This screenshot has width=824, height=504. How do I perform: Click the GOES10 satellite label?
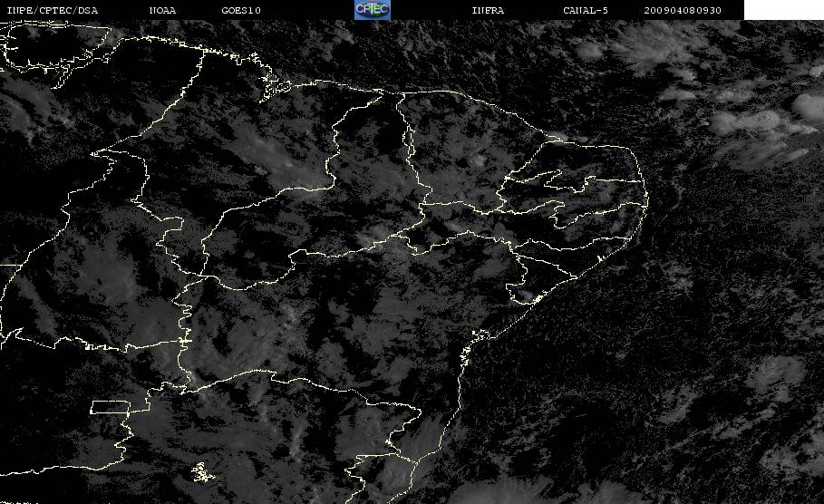pos(241,11)
